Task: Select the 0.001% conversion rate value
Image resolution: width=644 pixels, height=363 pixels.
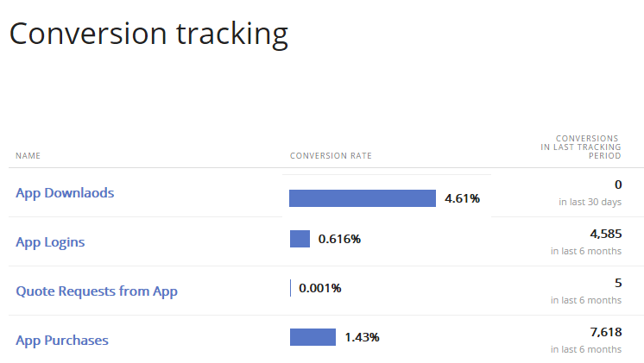Action: click(x=320, y=288)
